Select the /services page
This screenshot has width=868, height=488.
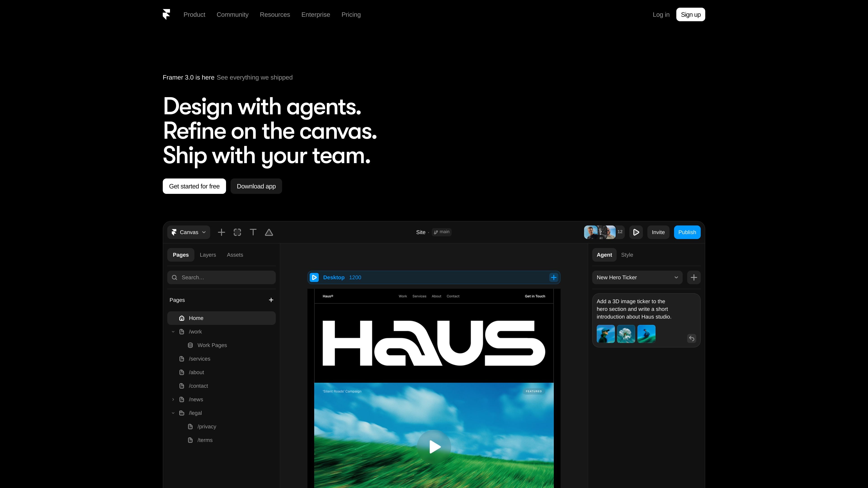click(x=221, y=359)
